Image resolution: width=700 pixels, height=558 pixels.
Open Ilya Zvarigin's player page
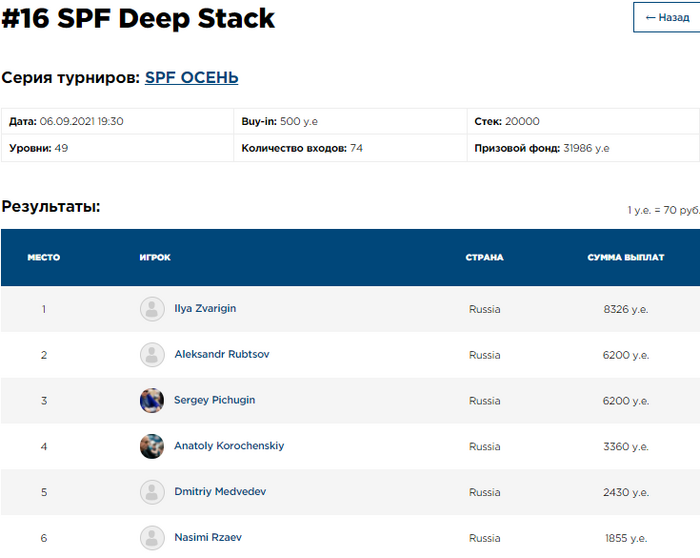pyautogui.click(x=205, y=309)
